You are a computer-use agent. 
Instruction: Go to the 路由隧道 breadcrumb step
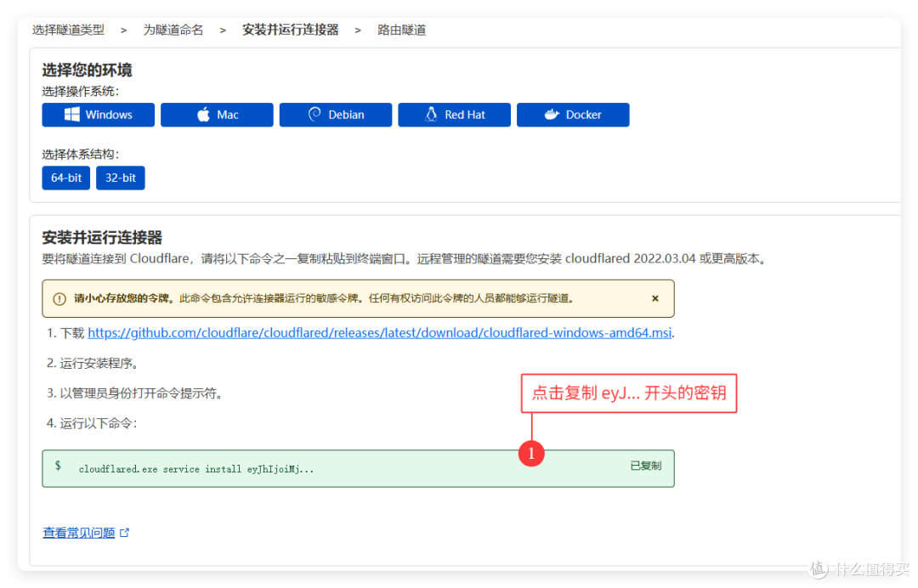pyautogui.click(x=401, y=30)
